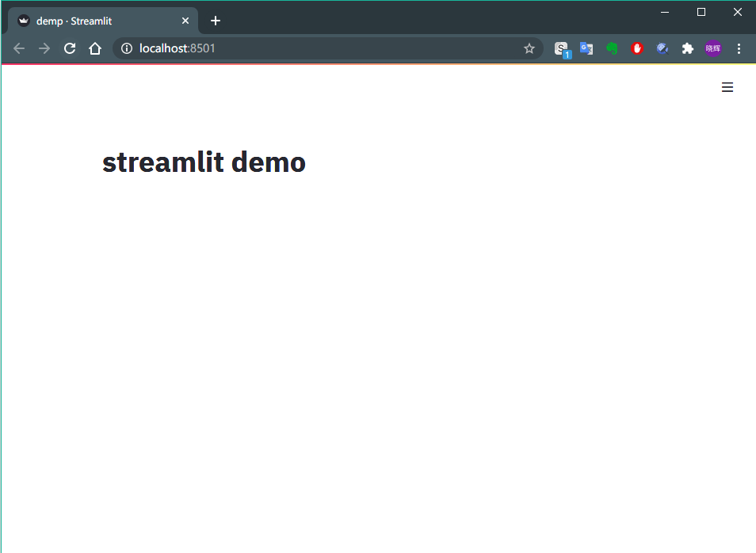Toggle the bookmark star for this page
This screenshot has width=756, height=553.
529,48
